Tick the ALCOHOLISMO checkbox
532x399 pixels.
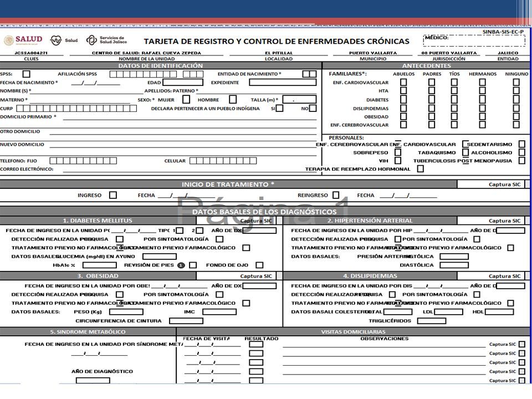[x=522, y=152]
